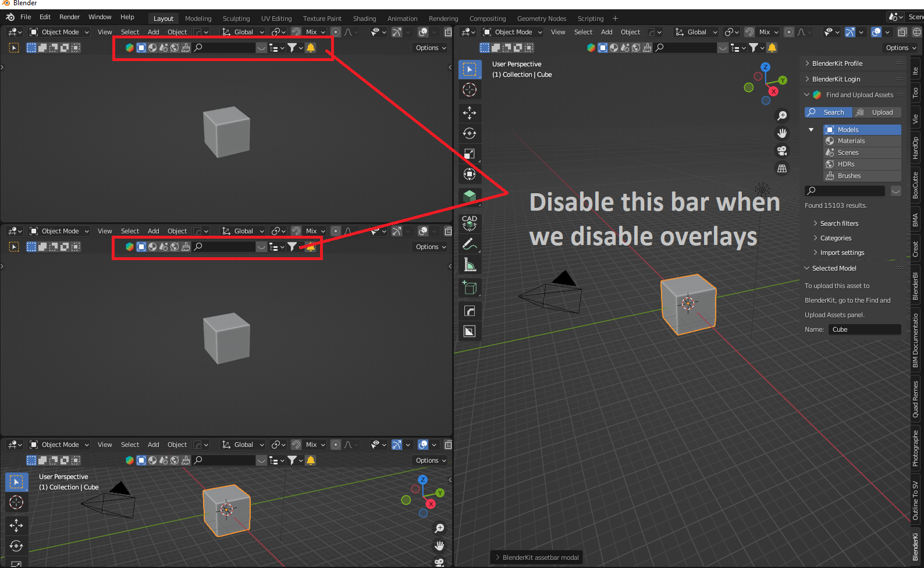The width and height of the screenshot is (924, 568).
Task: Choose brushes asset type icon in right viewport bar
Action: pos(647,48)
